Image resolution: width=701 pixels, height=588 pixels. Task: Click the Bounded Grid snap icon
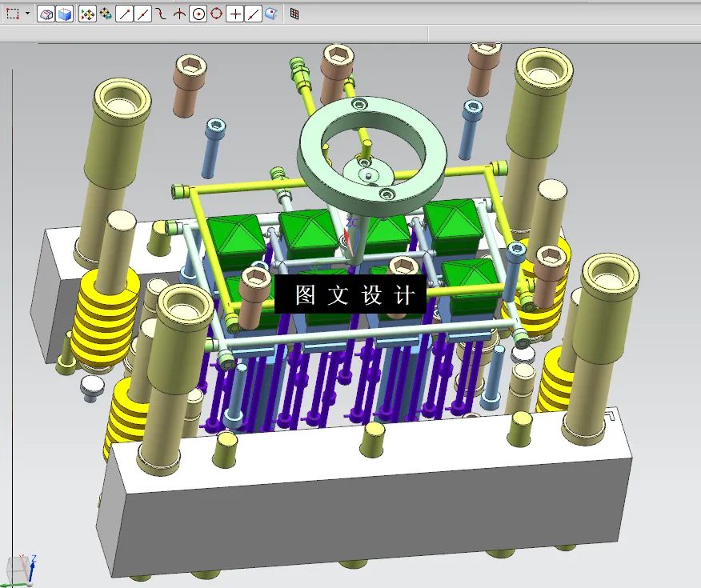294,14
